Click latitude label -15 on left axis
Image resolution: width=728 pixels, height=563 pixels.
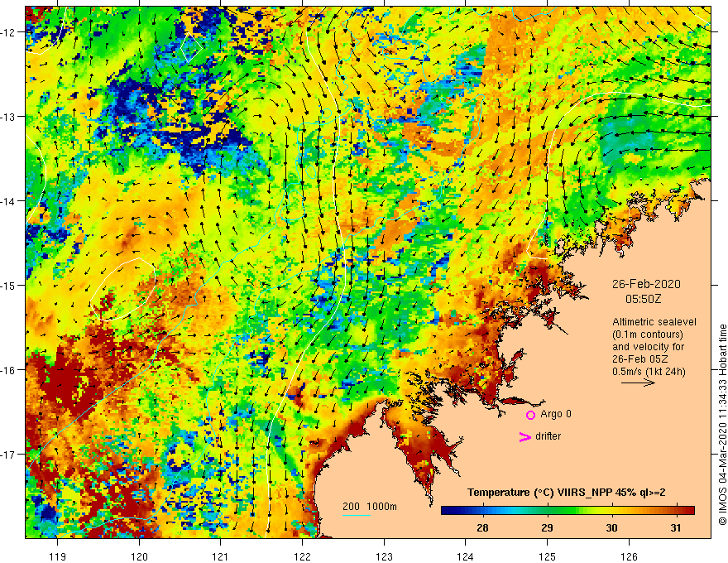point(8,285)
